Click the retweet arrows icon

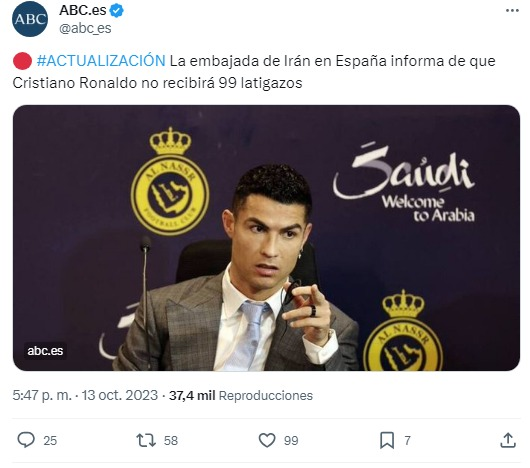[146, 440]
